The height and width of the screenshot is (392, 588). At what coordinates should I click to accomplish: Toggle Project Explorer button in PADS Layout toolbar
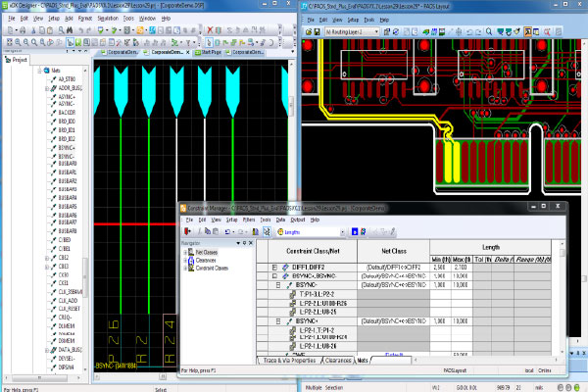[536, 32]
